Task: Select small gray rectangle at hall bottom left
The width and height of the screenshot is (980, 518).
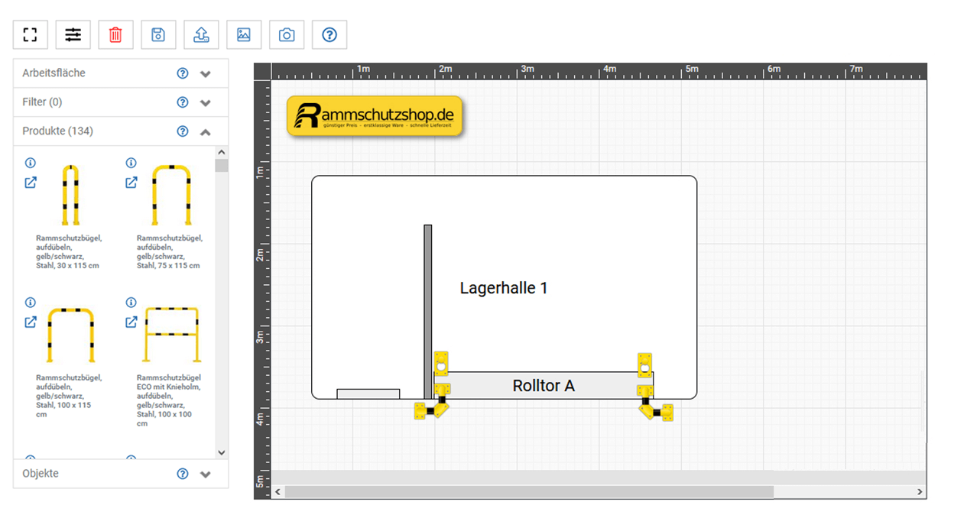Action: 368,393
